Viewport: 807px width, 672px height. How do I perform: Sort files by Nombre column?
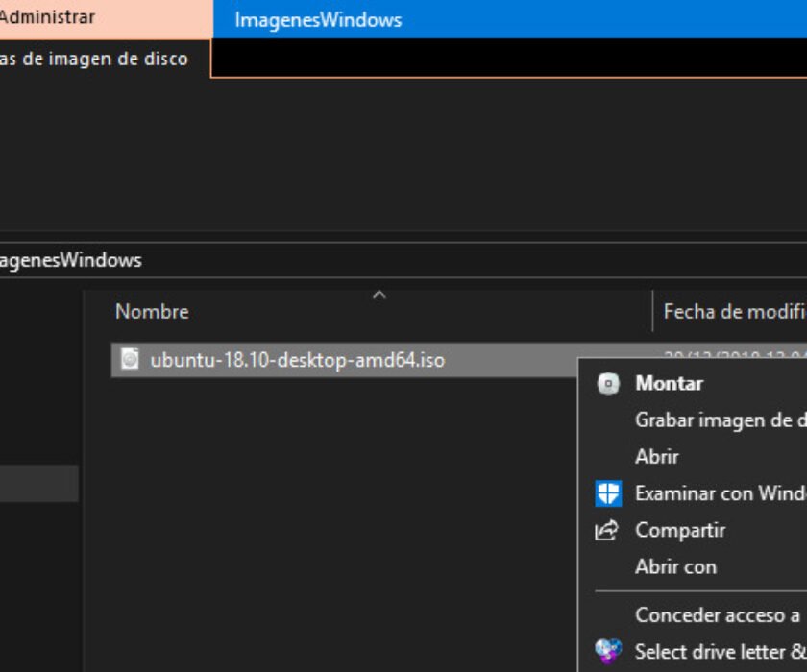coord(152,312)
